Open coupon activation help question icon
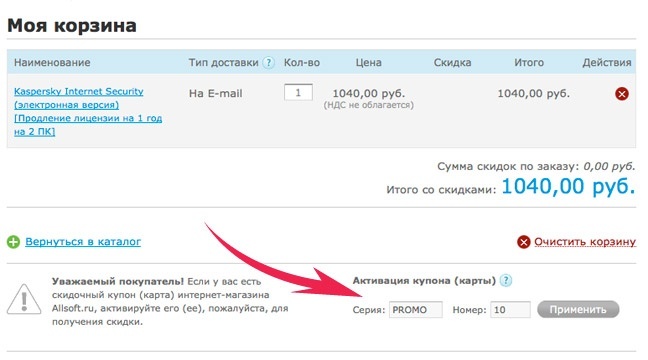 click(x=505, y=281)
